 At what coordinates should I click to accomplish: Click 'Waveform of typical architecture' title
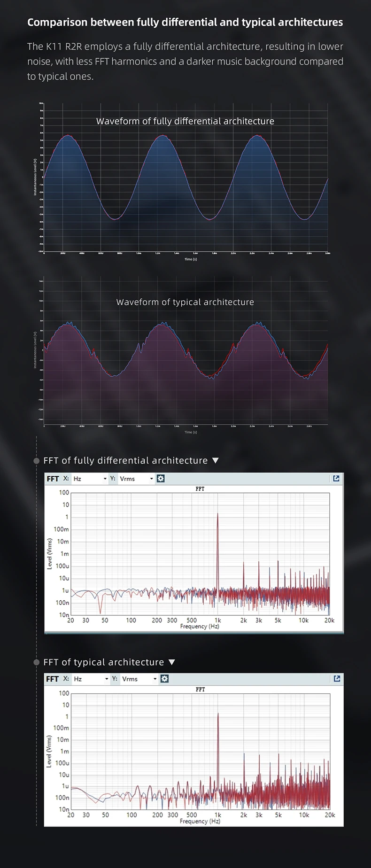tap(185, 302)
